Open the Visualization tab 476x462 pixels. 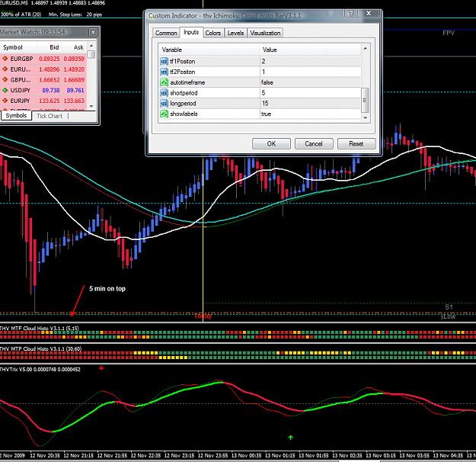tap(265, 33)
